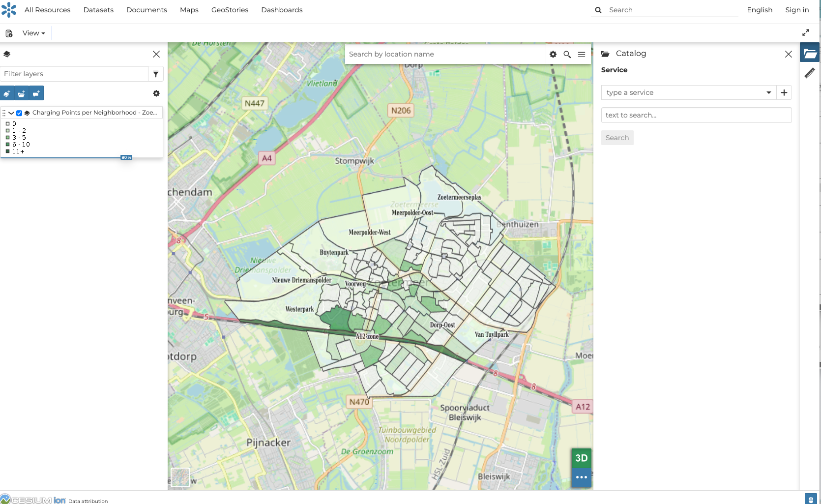This screenshot has height=504, width=821.
Task: Click the GeoNode logo in the header
Action: click(9, 10)
